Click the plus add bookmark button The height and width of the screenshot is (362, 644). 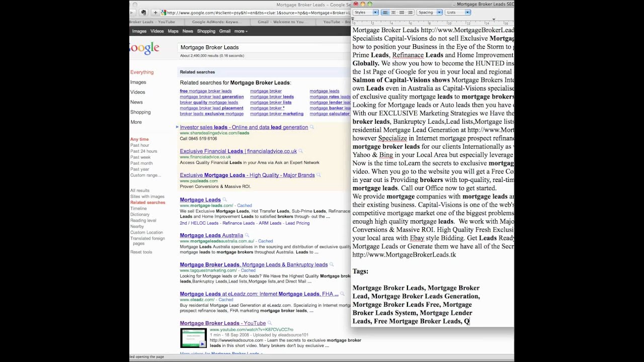155,13
